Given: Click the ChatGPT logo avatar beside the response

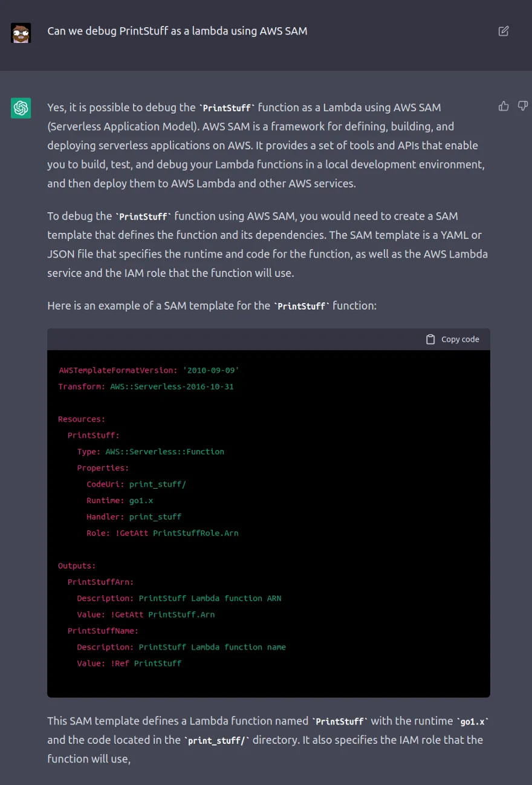Looking at the screenshot, I should (x=21, y=108).
